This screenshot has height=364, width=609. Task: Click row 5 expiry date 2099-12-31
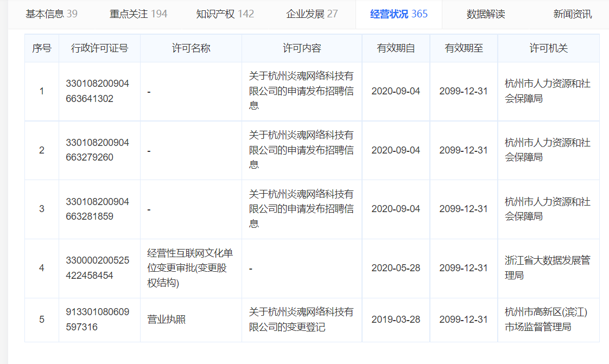(464, 320)
